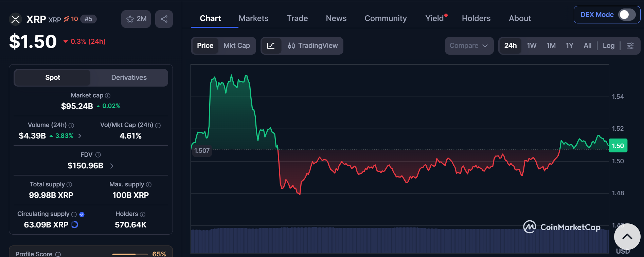The height and width of the screenshot is (257, 644).
Task: Set chart range to 24h
Action: [510, 45]
